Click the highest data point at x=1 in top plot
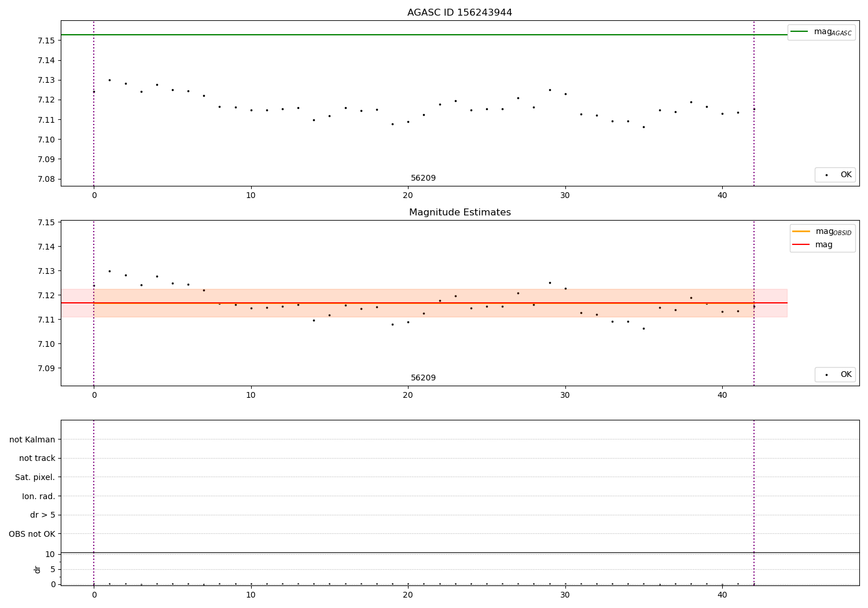This screenshot has height=608, width=868. tap(109, 80)
